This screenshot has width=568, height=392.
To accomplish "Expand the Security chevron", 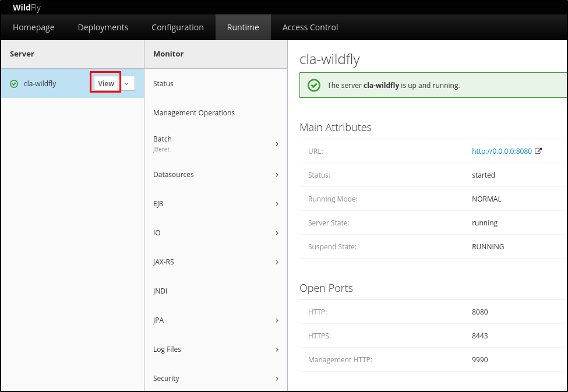I will click(277, 379).
